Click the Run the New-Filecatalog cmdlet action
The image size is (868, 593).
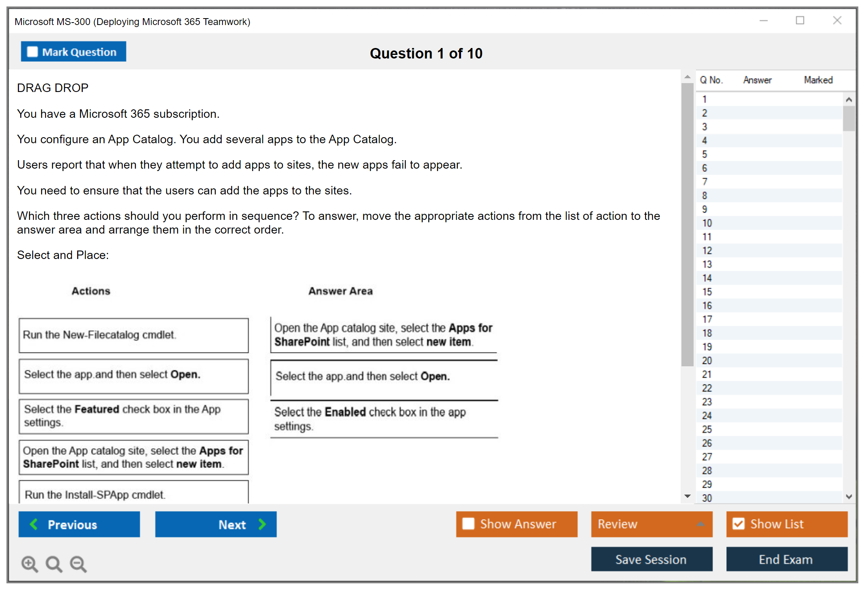pyautogui.click(x=134, y=335)
